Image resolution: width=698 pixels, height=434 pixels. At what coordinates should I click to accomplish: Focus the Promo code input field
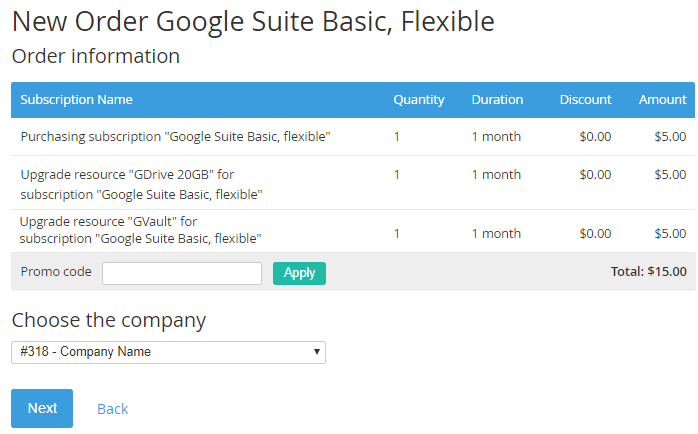tap(182, 273)
